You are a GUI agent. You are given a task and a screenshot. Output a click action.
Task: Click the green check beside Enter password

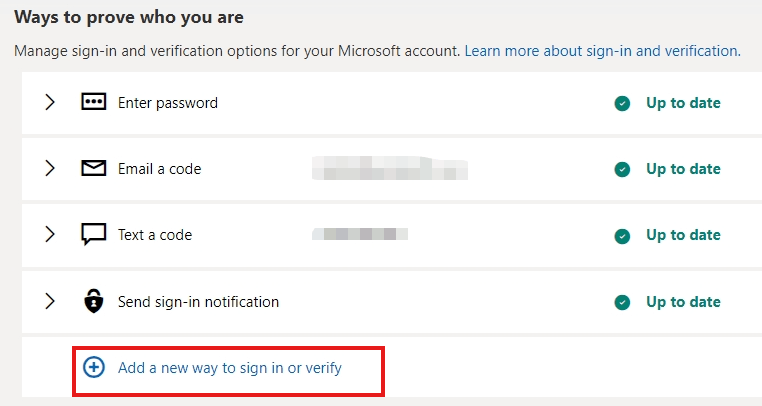[x=622, y=103]
